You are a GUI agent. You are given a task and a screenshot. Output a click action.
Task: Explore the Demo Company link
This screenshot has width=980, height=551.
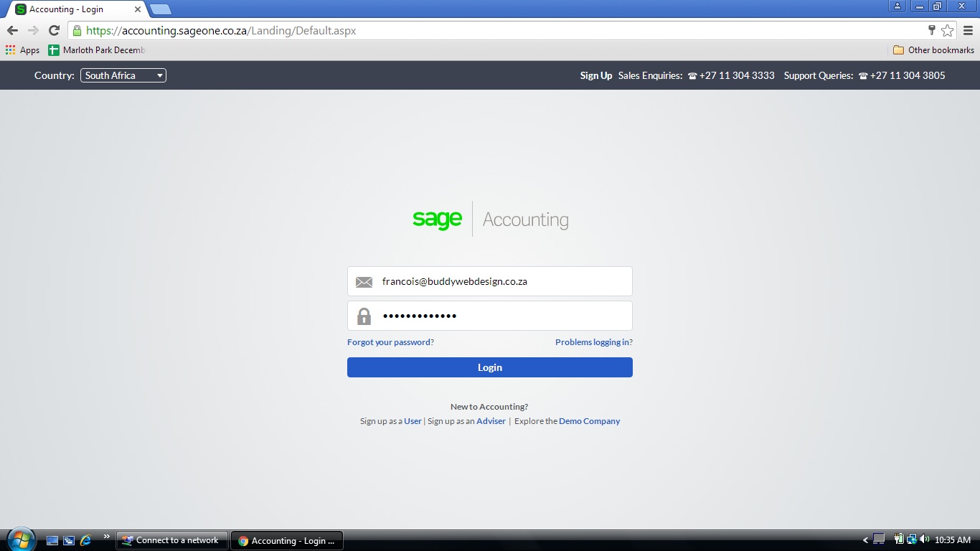coord(589,421)
